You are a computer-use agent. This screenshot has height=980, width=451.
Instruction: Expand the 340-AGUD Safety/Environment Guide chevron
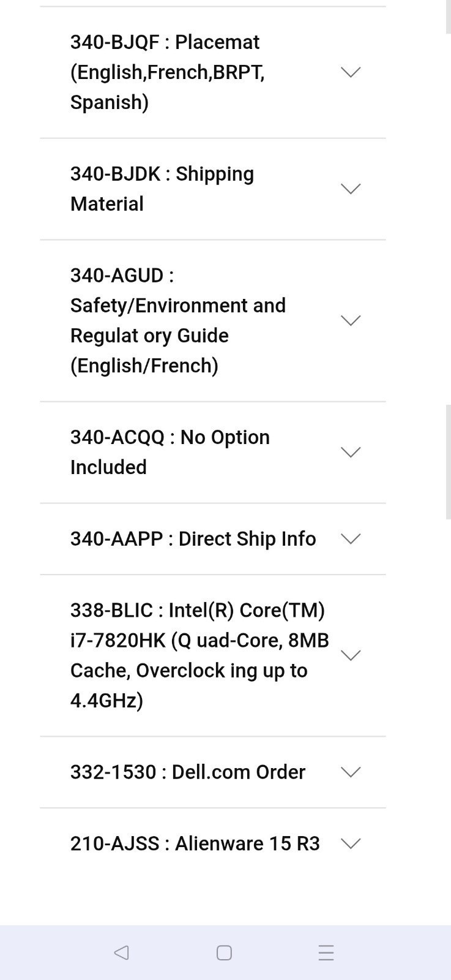[x=350, y=320]
